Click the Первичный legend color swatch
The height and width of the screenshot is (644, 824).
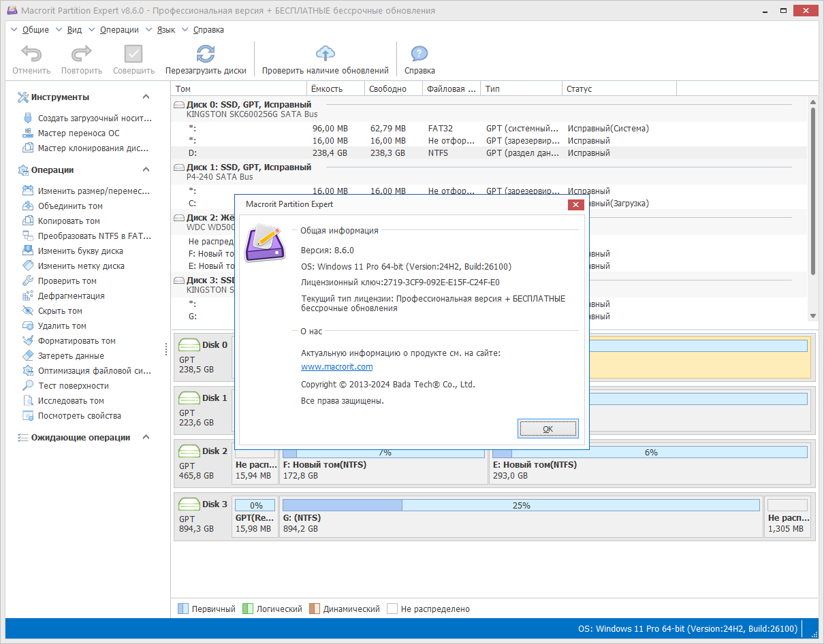coord(183,609)
